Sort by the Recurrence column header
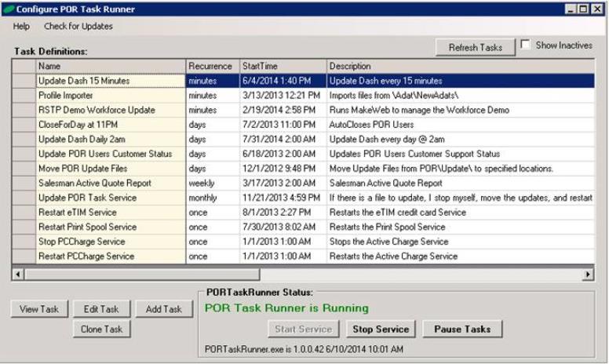This screenshot has width=609, height=364. 210,66
